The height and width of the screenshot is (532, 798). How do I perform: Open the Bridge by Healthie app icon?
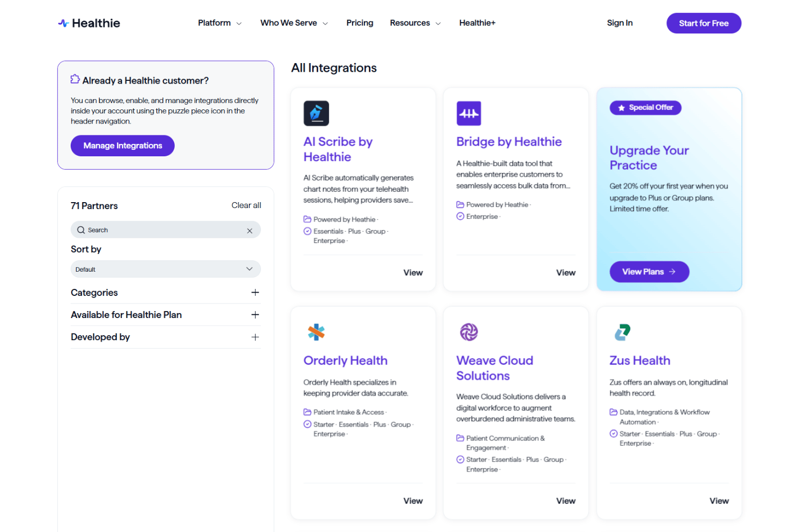pos(469,113)
